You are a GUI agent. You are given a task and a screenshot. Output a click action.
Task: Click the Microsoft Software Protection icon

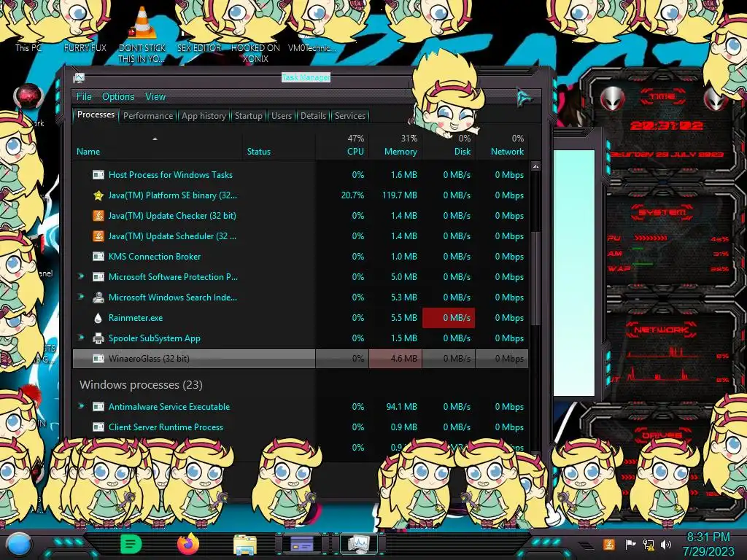[x=98, y=277]
